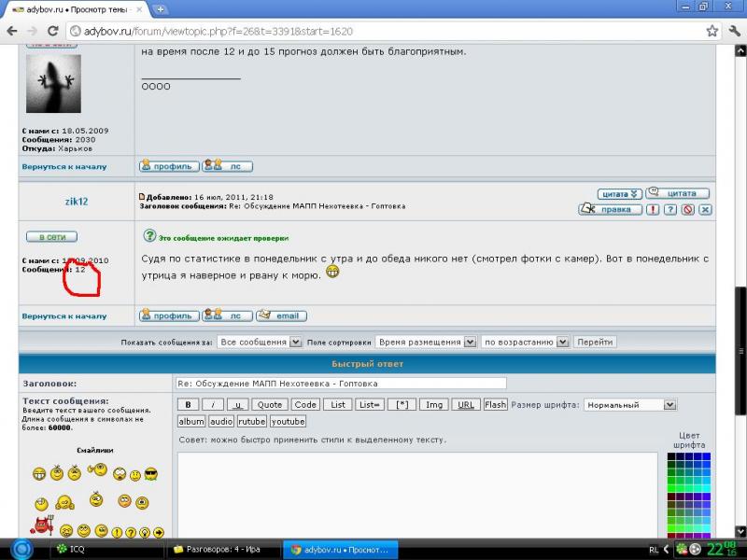Bookmark this page with the star icon
The height and width of the screenshot is (560, 747).
coord(712,31)
